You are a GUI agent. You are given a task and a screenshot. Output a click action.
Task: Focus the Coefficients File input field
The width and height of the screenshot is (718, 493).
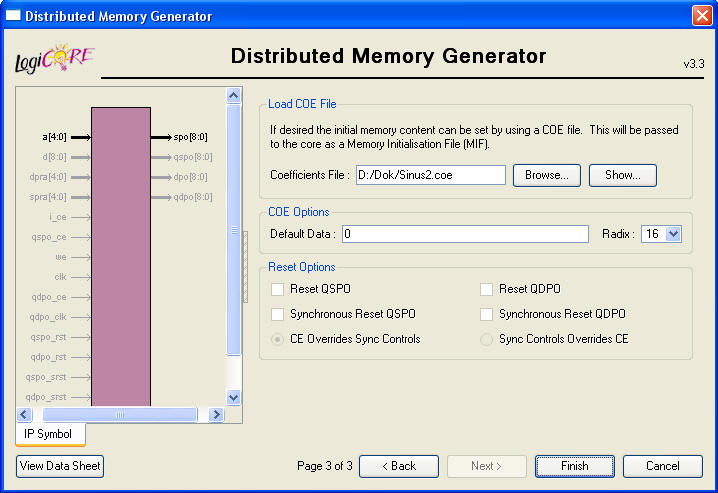pyautogui.click(x=431, y=175)
